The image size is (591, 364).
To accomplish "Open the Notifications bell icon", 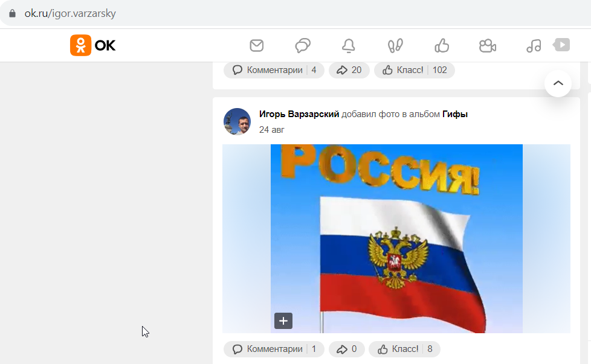I will 348,45.
